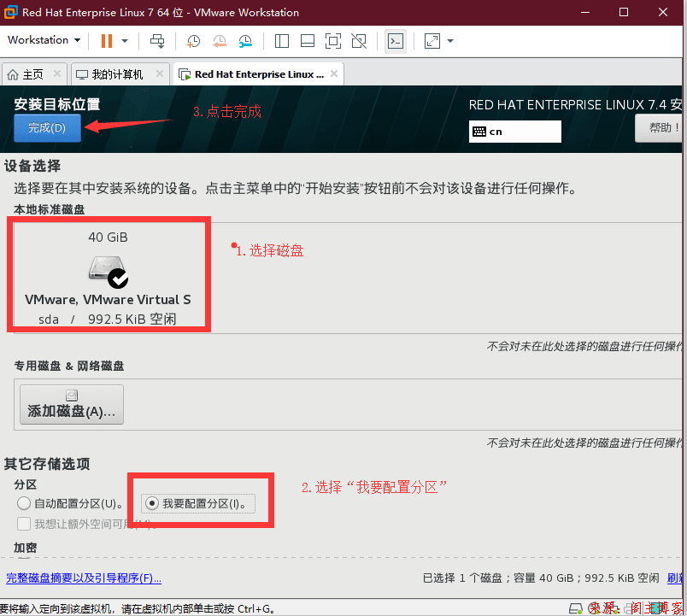Close the 我的计算机 tab

coord(160,73)
